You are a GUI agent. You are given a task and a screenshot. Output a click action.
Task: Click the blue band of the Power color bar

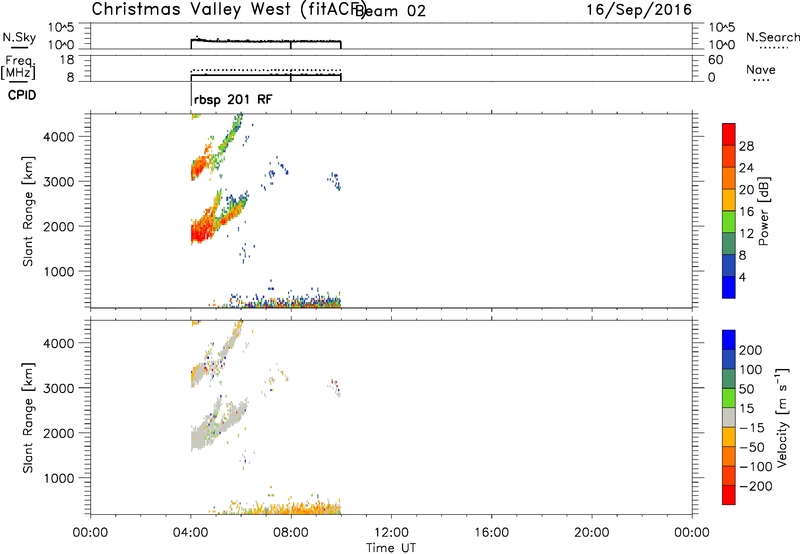click(x=729, y=287)
